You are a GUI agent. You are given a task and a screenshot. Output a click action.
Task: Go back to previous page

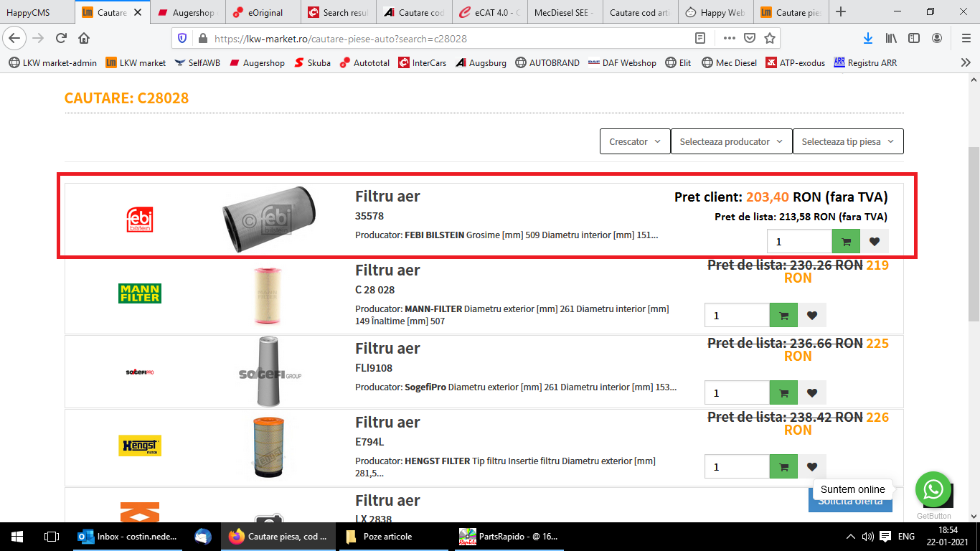16,38
